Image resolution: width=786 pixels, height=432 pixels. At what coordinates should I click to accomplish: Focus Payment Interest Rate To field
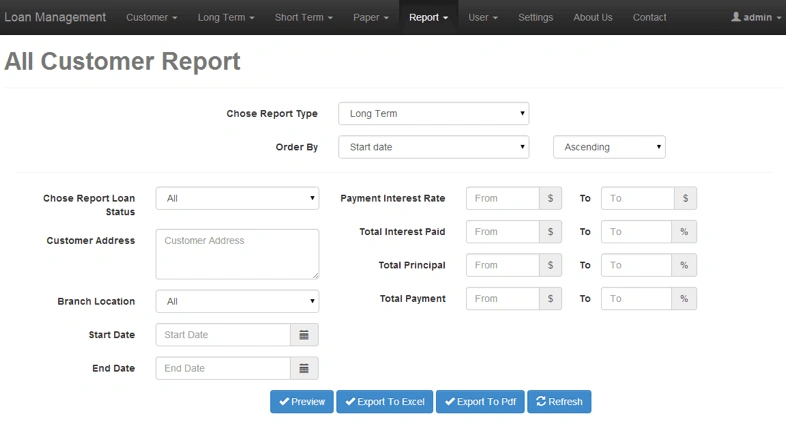pos(638,198)
